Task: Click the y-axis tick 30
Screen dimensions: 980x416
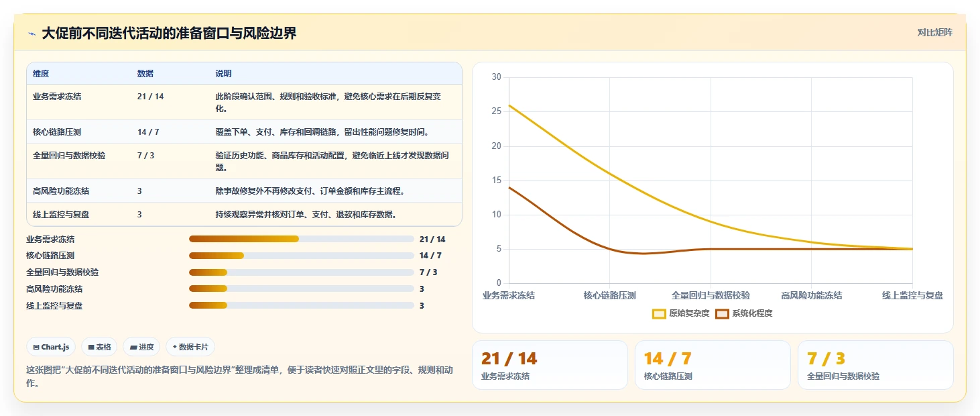Action: [x=496, y=77]
